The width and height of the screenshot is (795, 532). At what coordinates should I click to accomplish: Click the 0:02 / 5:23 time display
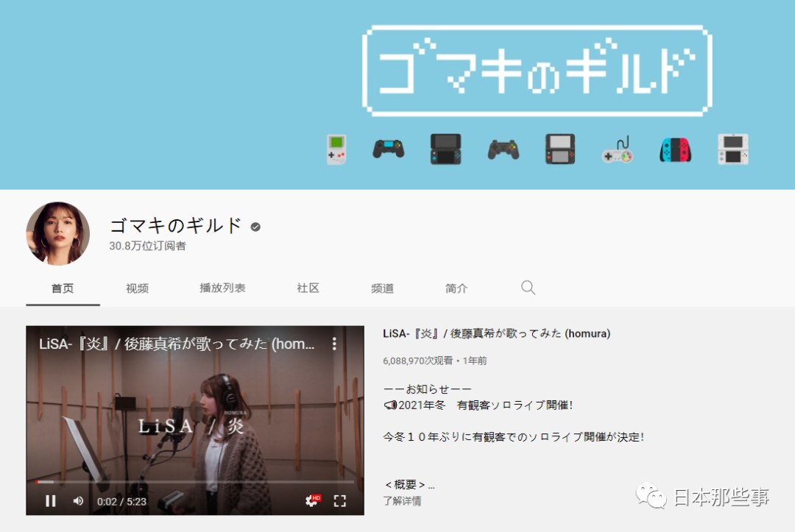(121, 502)
